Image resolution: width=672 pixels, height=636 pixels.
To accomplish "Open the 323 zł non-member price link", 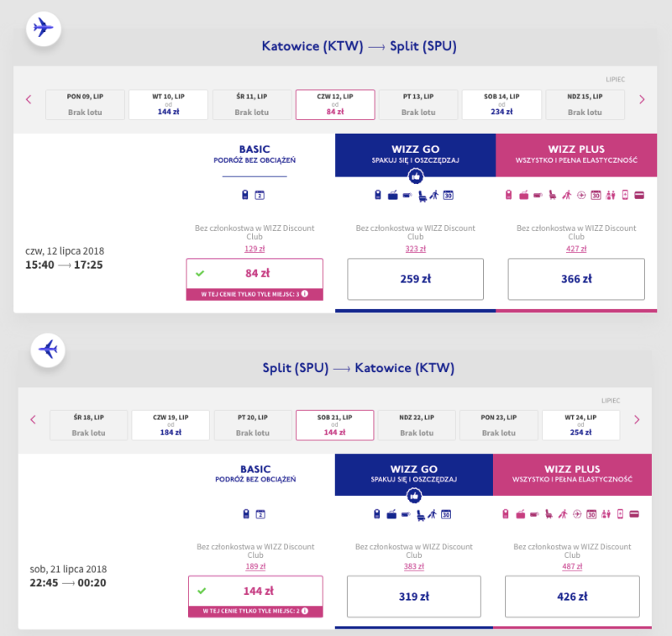I will [415, 249].
